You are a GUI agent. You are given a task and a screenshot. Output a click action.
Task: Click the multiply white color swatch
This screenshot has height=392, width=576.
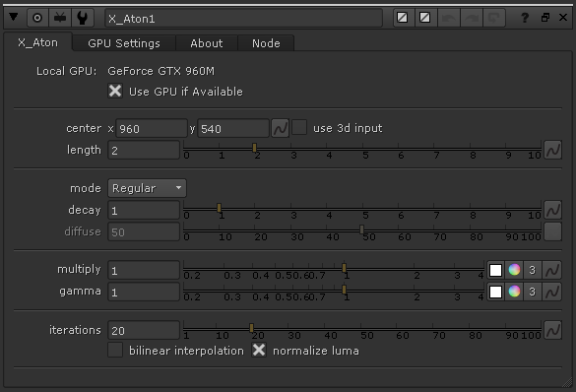(x=495, y=270)
